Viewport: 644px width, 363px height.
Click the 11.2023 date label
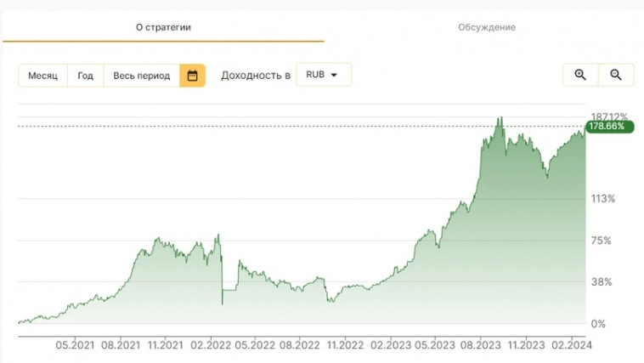[x=526, y=345]
